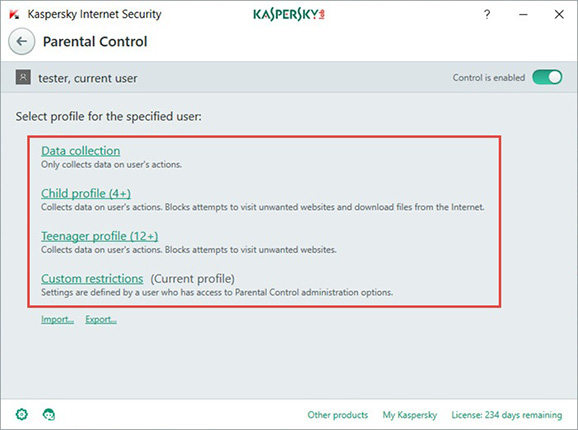
Task: Click 'Only collects data on user's actions.' text
Action: point(111,164)
